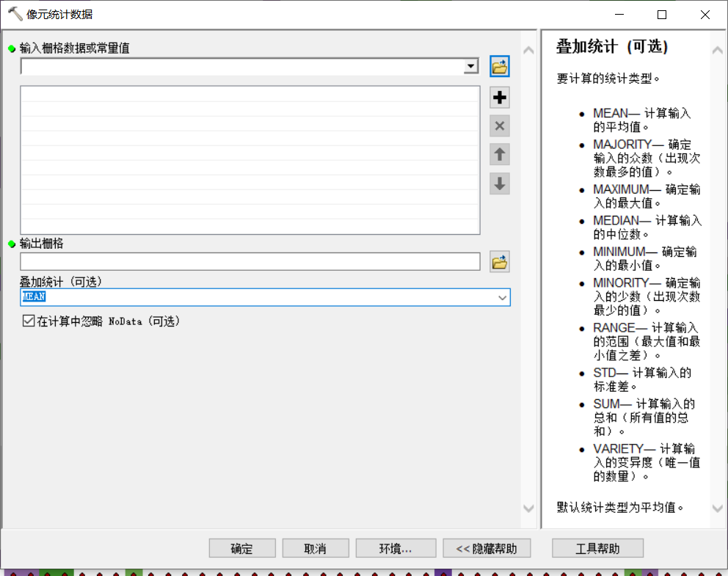Remove selected raster with X button
Viewport: 728px width, 576px height.
(500, 126)
